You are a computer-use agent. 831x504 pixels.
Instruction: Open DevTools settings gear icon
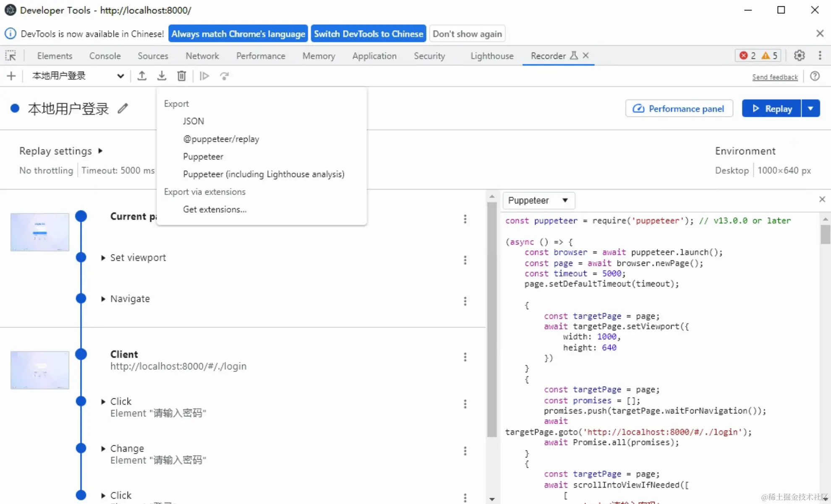tap(799, 56)
